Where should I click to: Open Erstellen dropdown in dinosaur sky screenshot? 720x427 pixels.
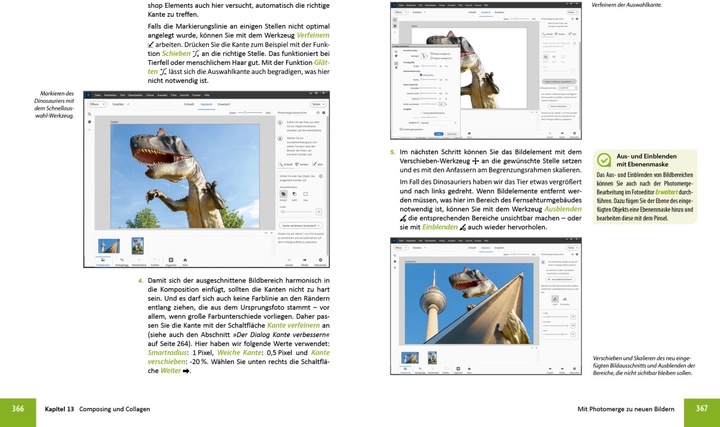coord(121,104)
